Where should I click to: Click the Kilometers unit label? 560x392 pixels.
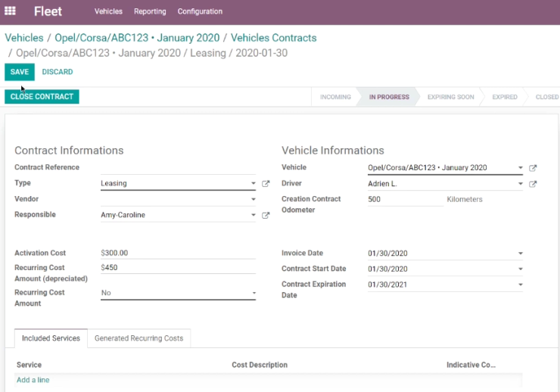pos(465,199)
